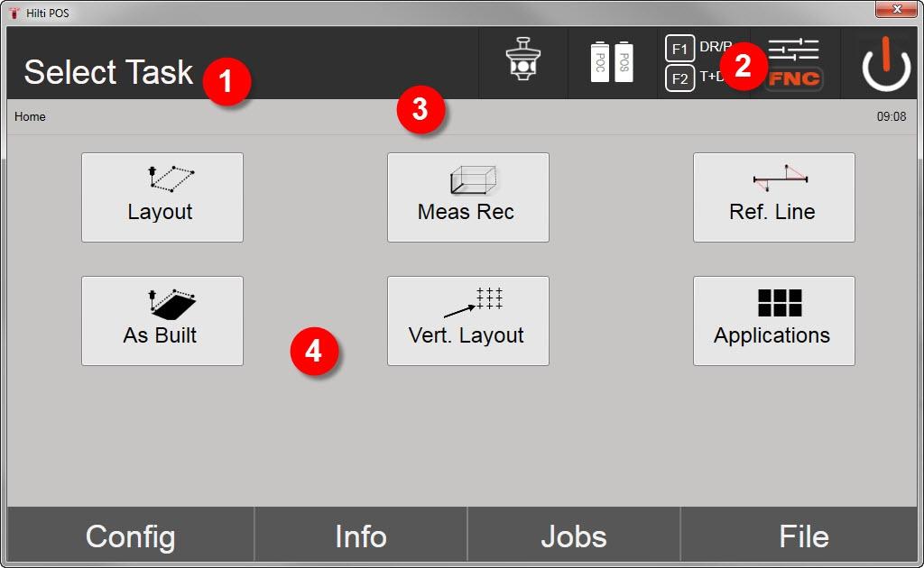The image size is (924, 568).
Task: Click the orange power button icon
Action: [x=886, y=64]
